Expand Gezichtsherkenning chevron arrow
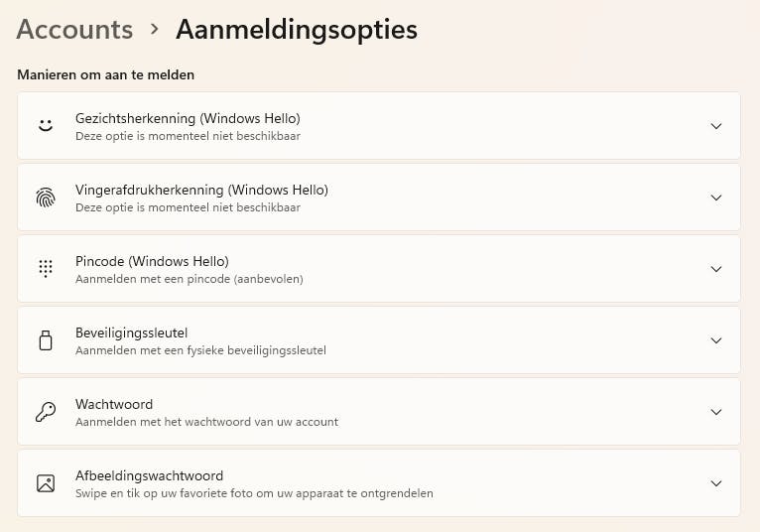The height and width of the screenshot is (532, 760). (716, 126)
